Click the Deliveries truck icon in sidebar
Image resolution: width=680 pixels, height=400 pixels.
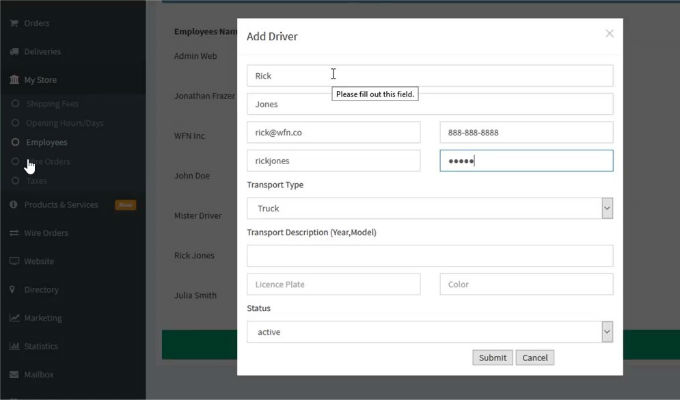click(x=14, y=52)
